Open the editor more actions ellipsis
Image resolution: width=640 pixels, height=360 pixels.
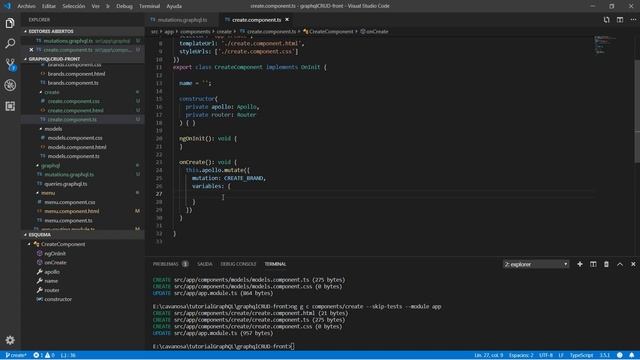tap(633, 20)
